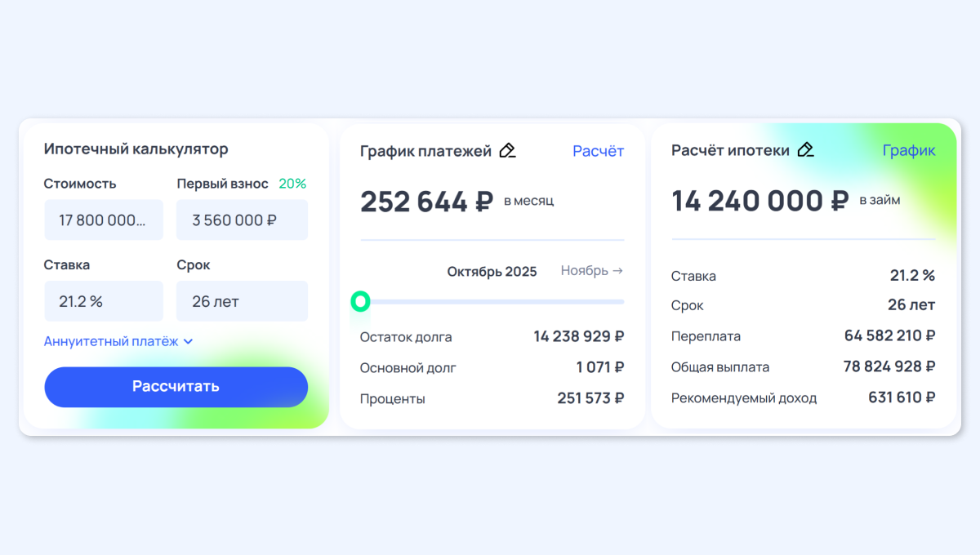This screenshot has width=980, height=555.
Task: Click the 14 240 000 ₽ loan amount
Action: pyautogui.click(x=759, y=201)
